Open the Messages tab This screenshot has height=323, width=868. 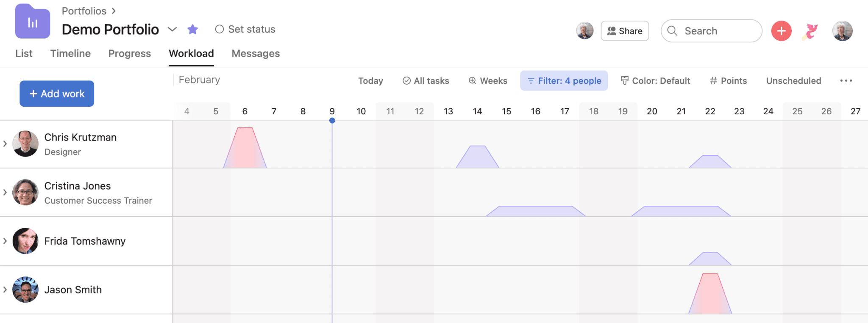click(x=256, y=53)
